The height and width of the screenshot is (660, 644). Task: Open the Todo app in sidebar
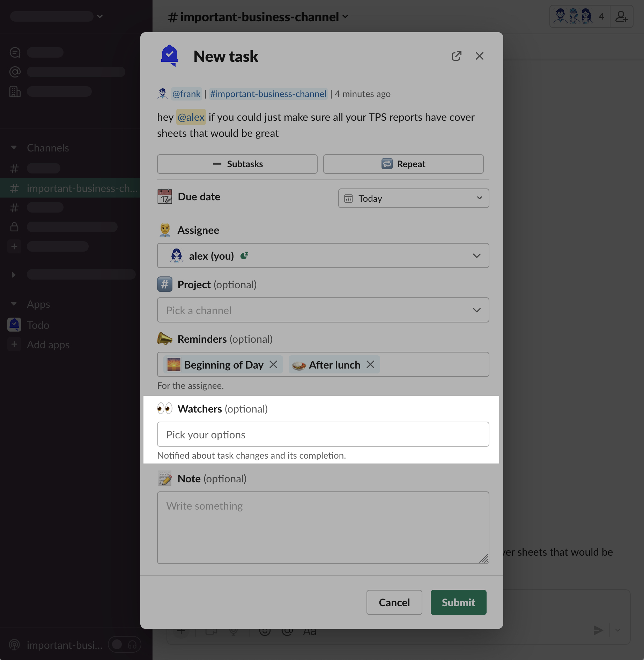[x=38, y=325]
